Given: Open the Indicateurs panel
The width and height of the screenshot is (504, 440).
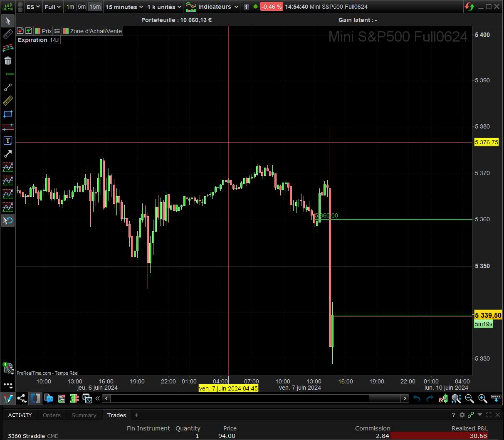Looking at the screenshot, I should pos(209,7).
